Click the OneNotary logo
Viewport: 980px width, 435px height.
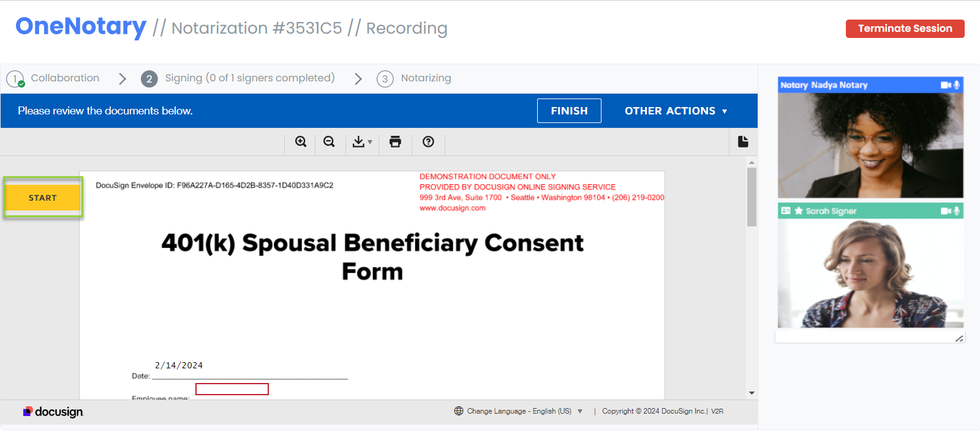pos(81,26)
